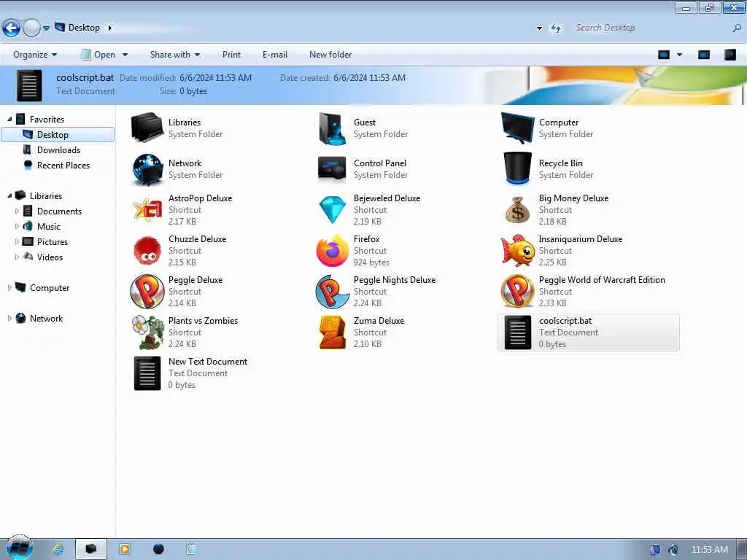
Task: Select Music in the navigation pane
Action: (49, 226)
